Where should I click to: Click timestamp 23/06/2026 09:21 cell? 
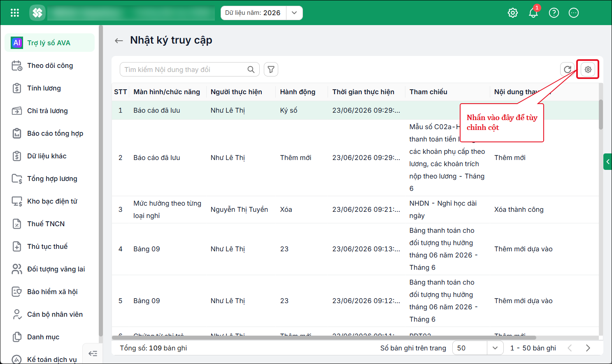tap(366, 210)
